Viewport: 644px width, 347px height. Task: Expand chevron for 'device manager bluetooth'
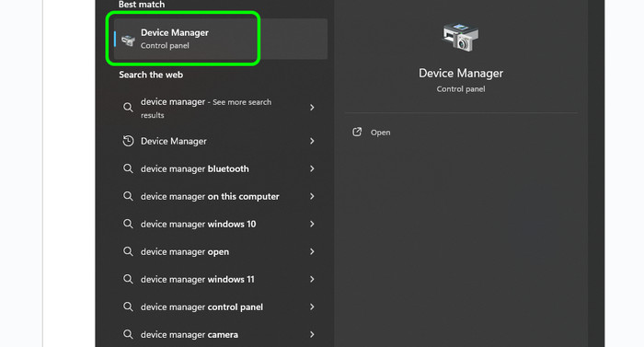click(312, 168)
